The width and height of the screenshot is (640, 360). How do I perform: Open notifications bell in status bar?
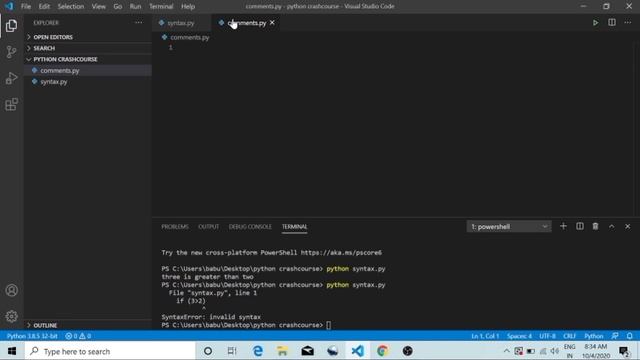630,336
